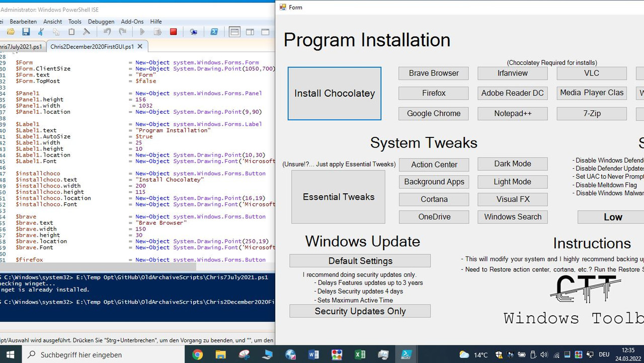Viewport: 644px width, 363px height.
Task: Click the taskbar search box
Action: (x=103, y=354)
